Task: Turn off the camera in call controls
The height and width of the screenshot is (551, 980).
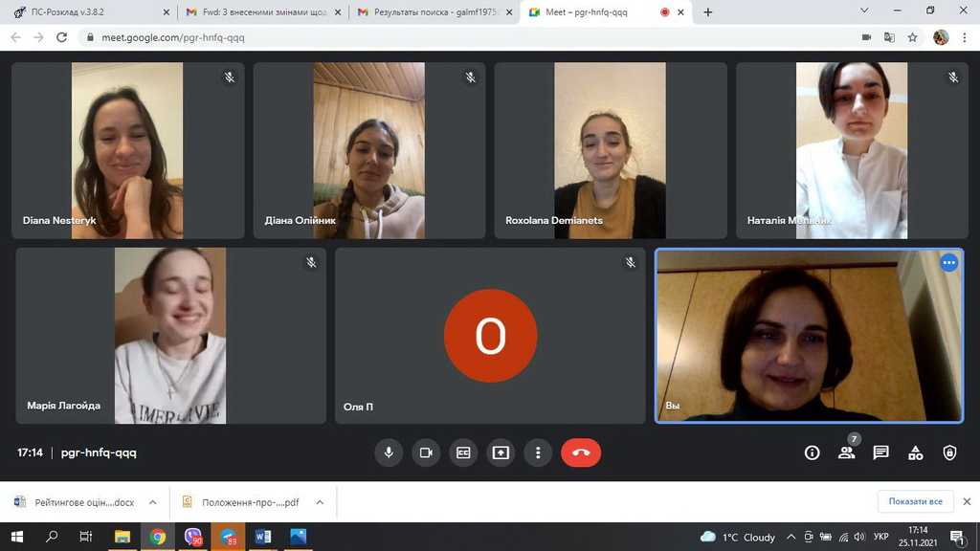Action: [426, 452]
